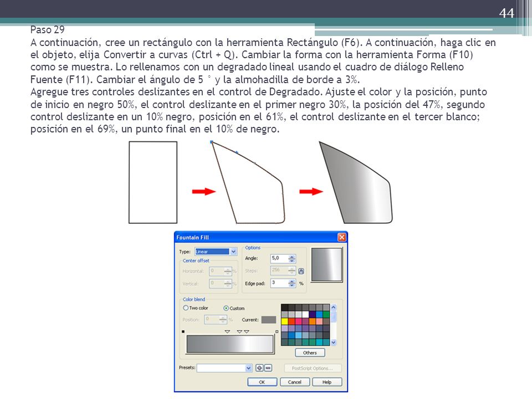Select the second gradient slider marker

click(x=239, y=331)
